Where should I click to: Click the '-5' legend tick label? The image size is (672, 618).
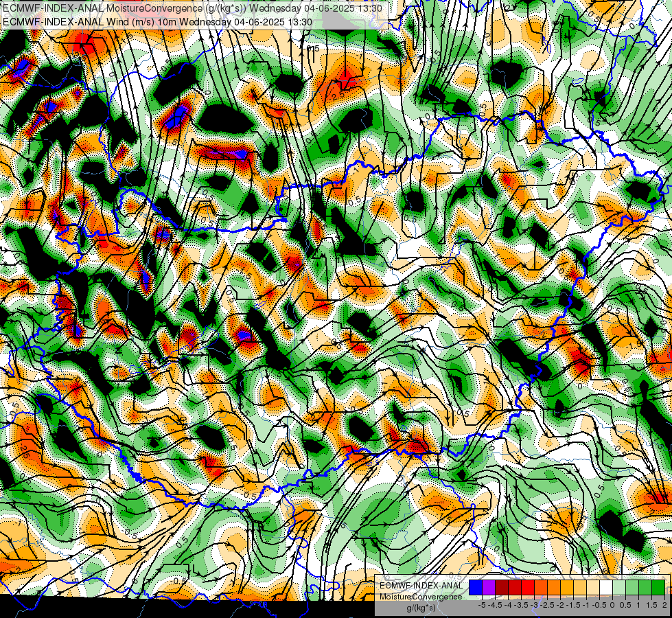click(x=482, y=605)
